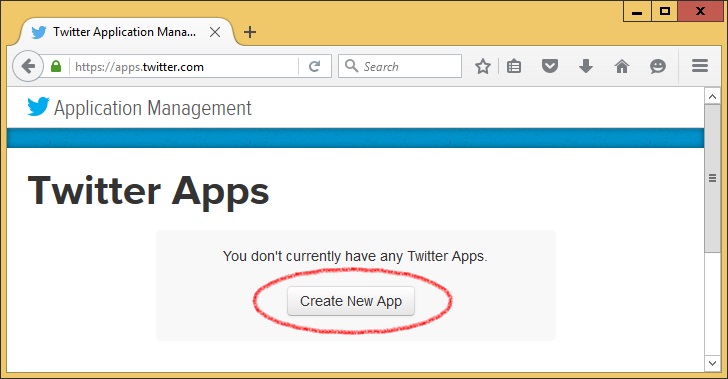The image size is (728, 379).
Task: Click the green padlock security icon
Action: click(56, 66)
